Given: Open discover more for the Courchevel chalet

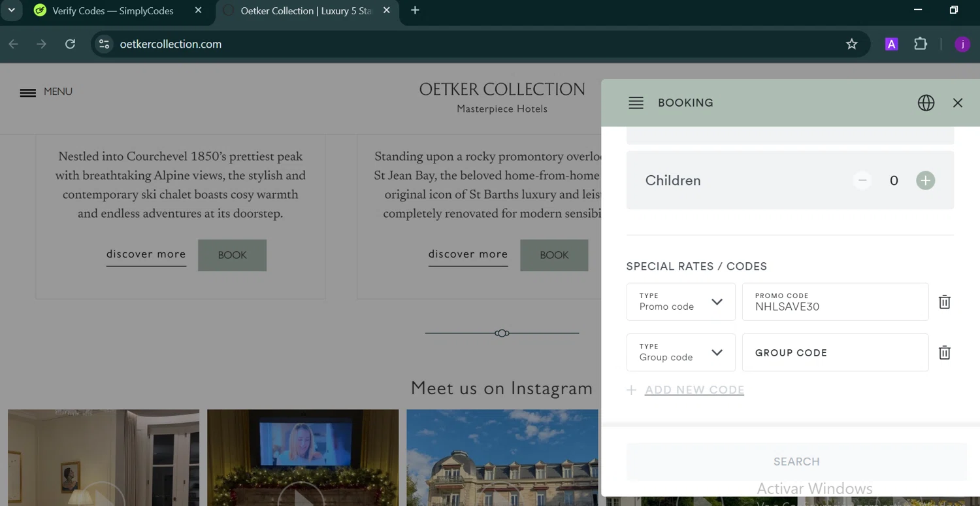Looking at the screenshot, I should coord(146,254).
